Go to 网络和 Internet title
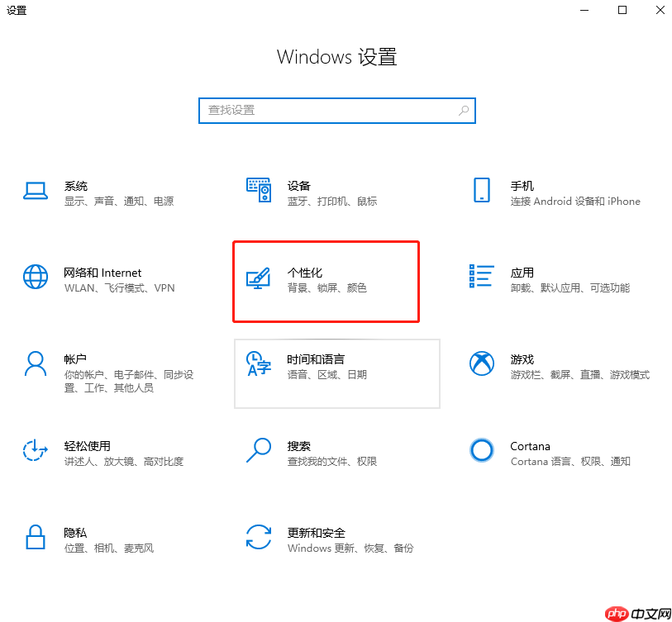Screen dimensions: 672x622 [102, 273]
